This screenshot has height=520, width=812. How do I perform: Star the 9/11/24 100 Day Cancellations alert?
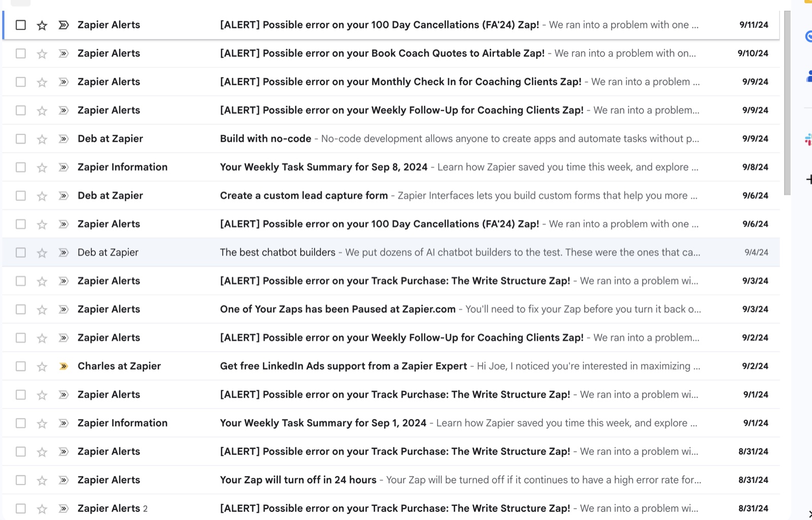[42, 25]
